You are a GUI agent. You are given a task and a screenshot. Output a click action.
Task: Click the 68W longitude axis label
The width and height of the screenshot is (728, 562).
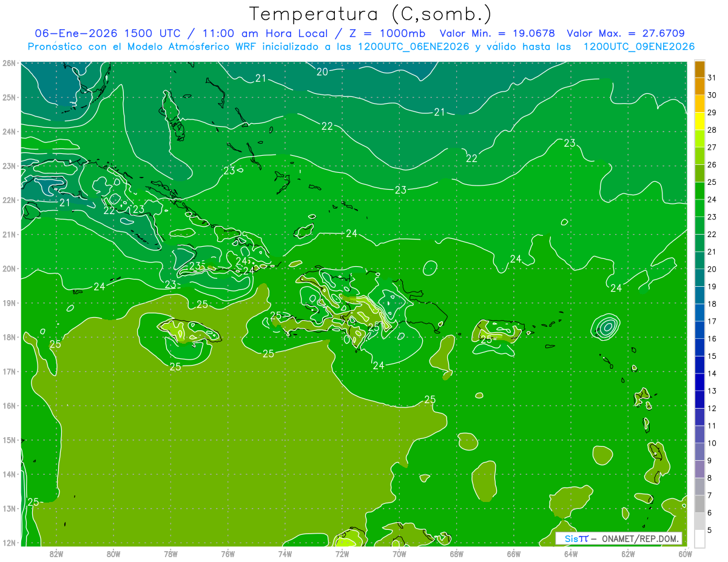pos(457,554)
